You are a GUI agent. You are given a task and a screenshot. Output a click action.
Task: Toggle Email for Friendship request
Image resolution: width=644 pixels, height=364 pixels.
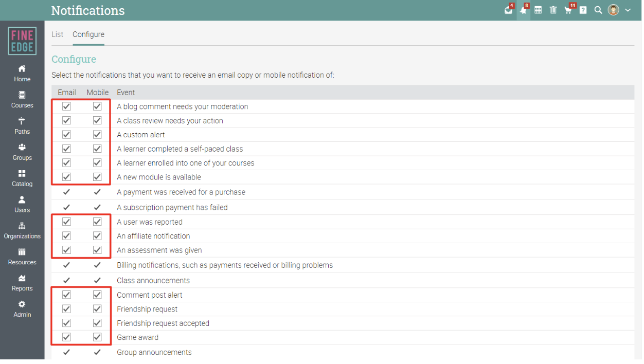click(x=66, y=309)
